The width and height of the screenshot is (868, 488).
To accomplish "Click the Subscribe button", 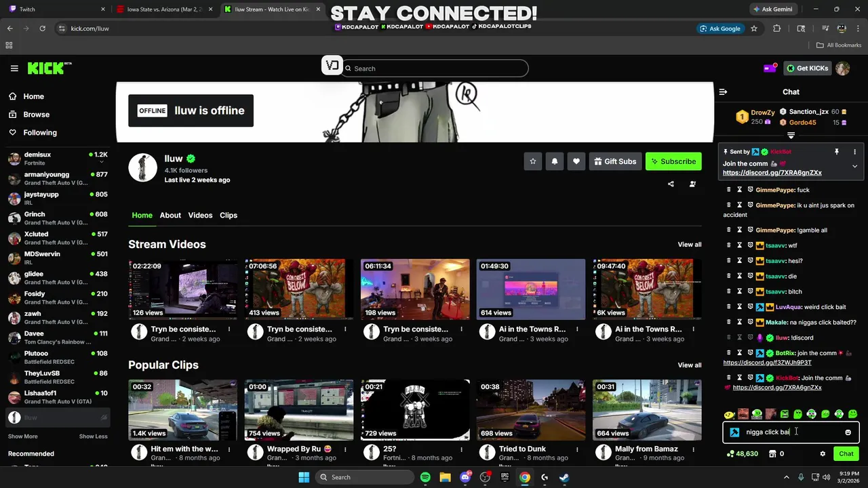I will (x=673, y=161).
